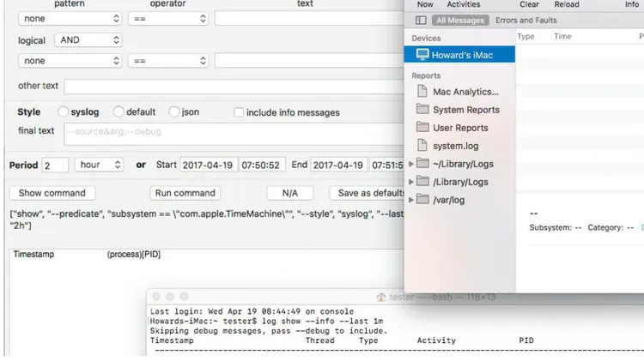This screenshot has height=361, width=644.
Task: Open the second operator == dropdown
Action: click(168, 61)
